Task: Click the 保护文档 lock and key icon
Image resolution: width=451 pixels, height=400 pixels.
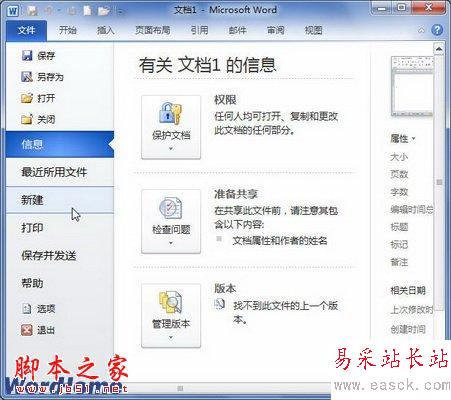Action: tap(171, 114)
